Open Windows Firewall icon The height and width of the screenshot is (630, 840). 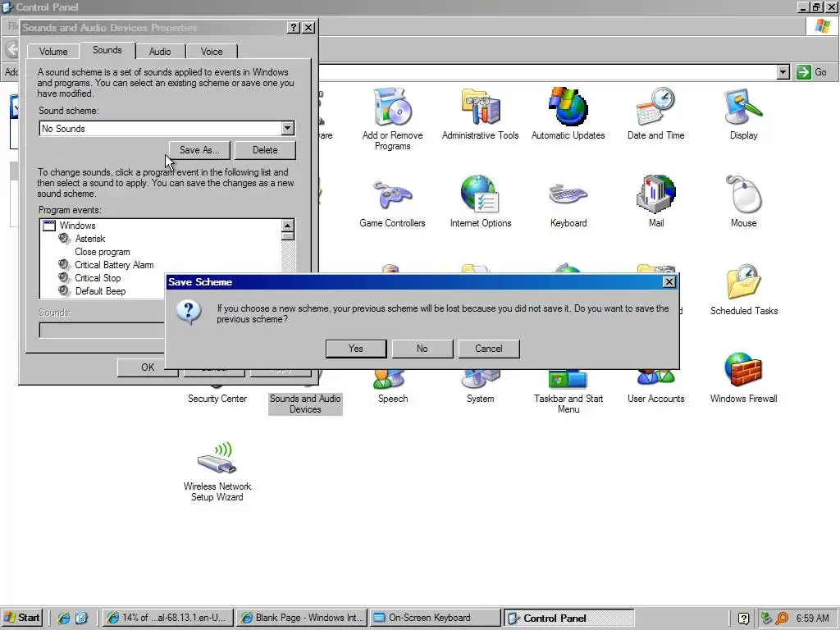pos(743,370)
